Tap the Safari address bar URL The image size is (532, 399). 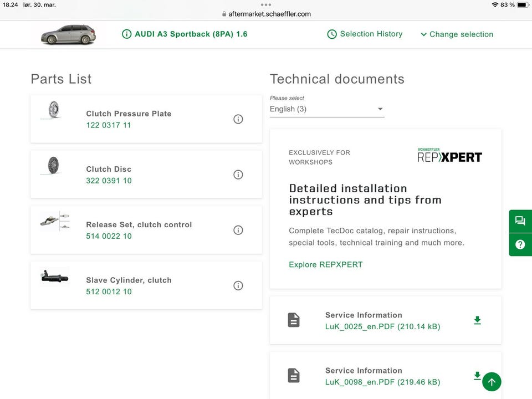[x=266, y=14]
